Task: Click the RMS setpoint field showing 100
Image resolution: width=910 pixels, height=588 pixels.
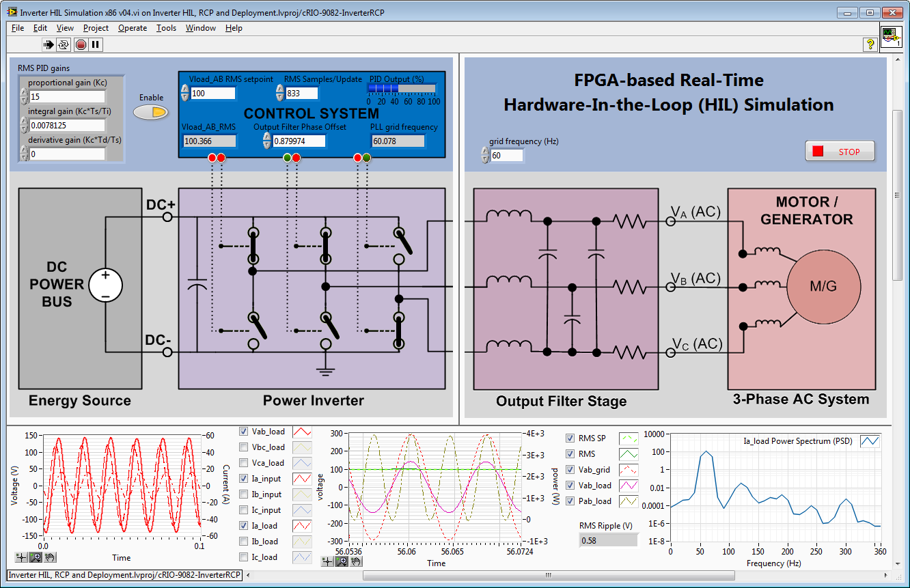Action: pos(212,93)
